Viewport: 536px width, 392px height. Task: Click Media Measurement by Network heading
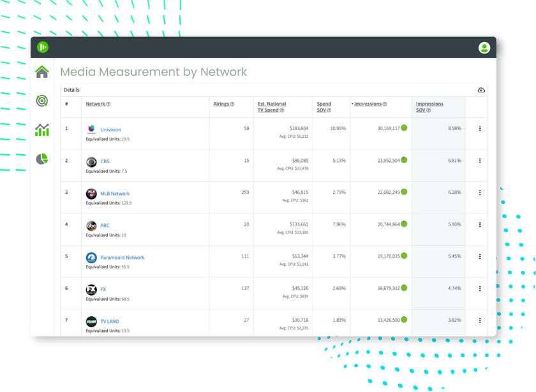click(x=154, y=72)
